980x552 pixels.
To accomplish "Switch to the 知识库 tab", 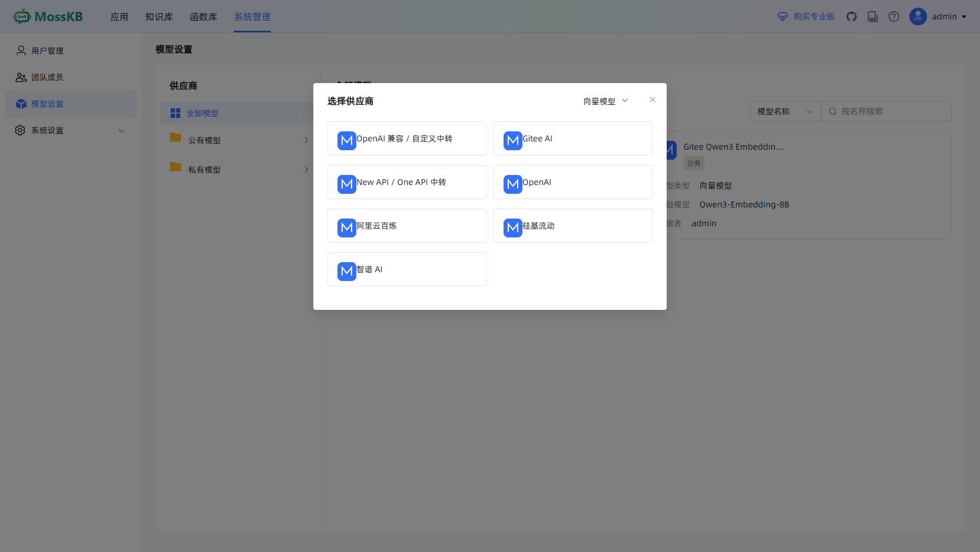I will click(159, 17).
